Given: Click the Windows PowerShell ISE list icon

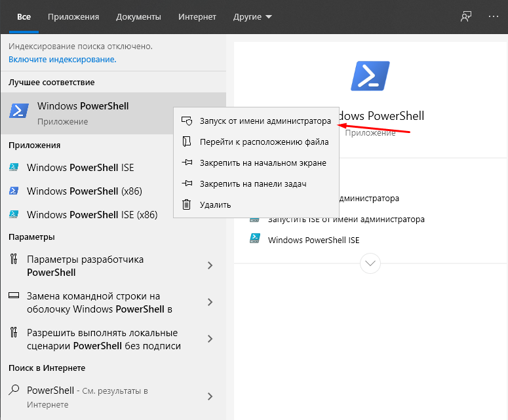Looking at the screenshot, I should (x=14, y=167).
